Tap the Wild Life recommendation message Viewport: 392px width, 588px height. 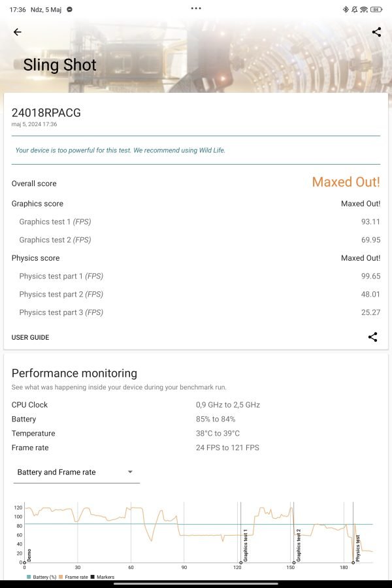[120, 150]
